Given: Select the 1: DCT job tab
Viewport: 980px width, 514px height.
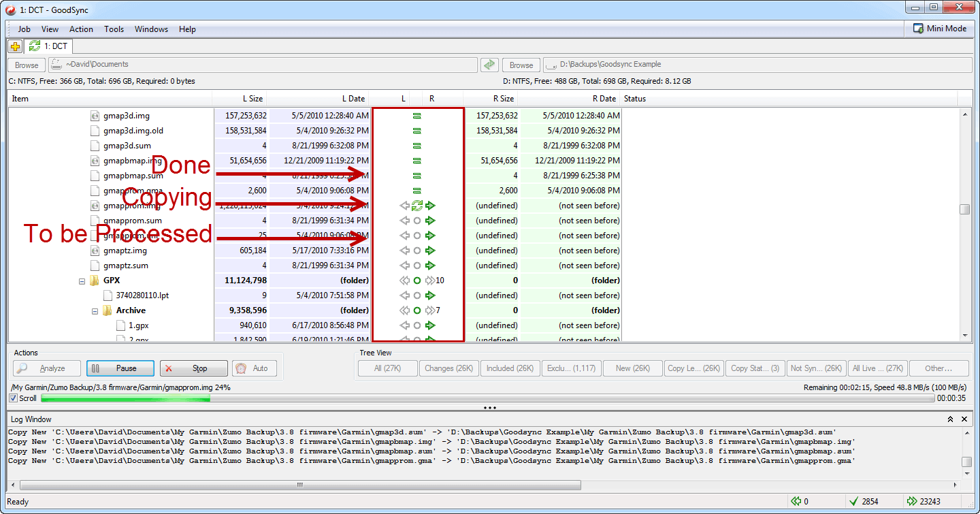Looking at the screenshot, I should (x=48, y=46).
